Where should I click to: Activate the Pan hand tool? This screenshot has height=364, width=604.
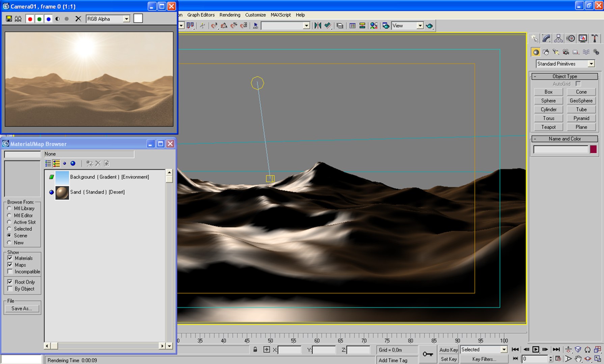click(x=578, y=359)
